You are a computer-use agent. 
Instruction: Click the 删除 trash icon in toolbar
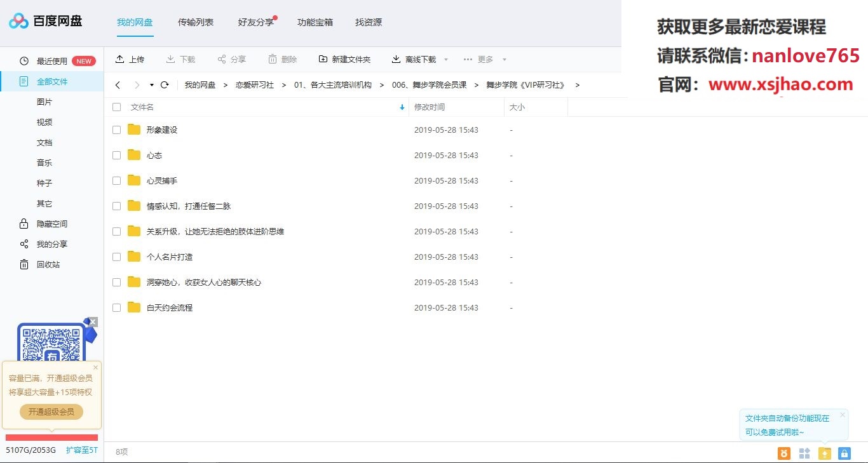pyautogui.click(x=273, y=59)
